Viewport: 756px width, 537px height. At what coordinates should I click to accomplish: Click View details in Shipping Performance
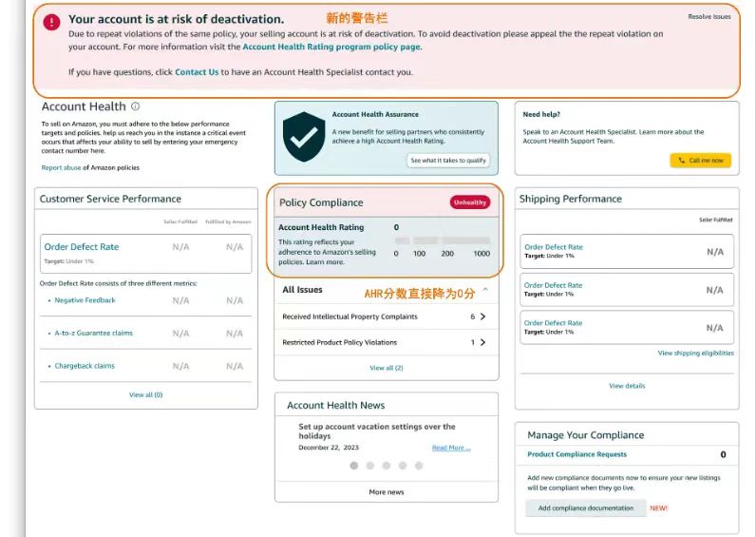pos(627,386)
